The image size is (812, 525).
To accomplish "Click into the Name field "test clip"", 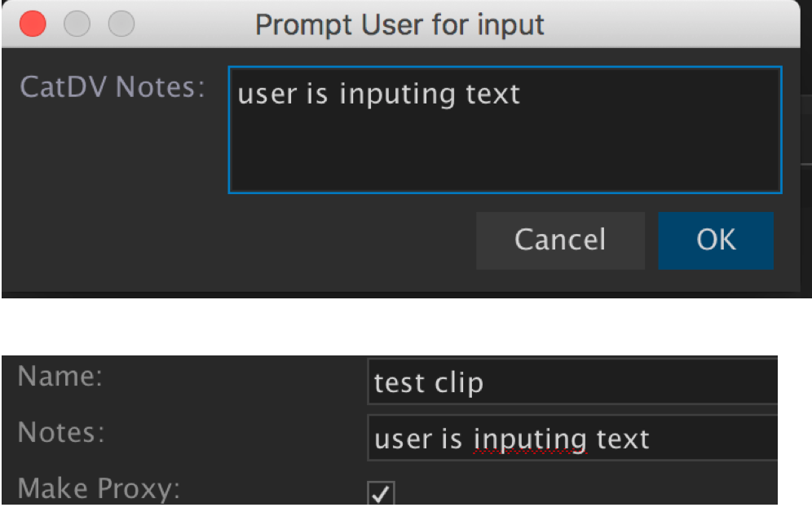I will tap(571, 382).
